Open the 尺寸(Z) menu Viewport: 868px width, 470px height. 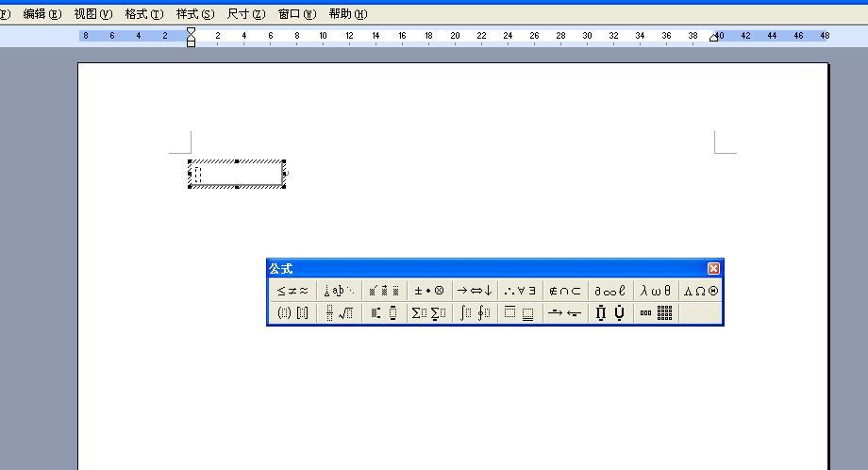[x=246, y=14]
